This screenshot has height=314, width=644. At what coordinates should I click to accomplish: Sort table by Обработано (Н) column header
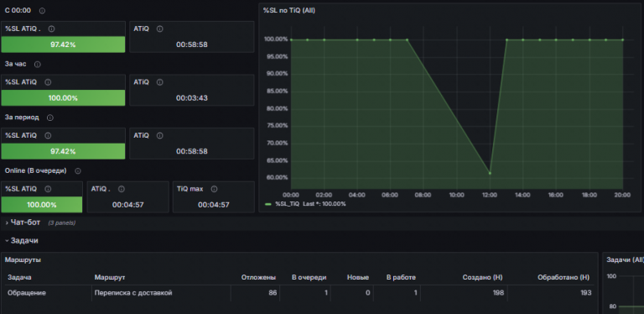563,277
